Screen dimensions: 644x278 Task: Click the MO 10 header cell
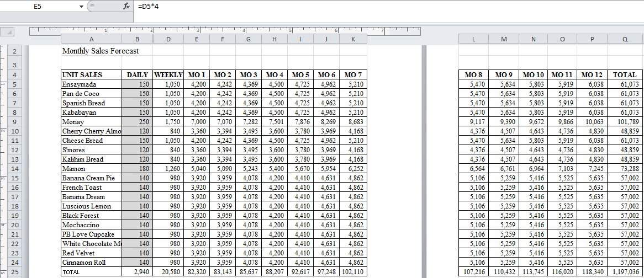click(x=533, y=75)
